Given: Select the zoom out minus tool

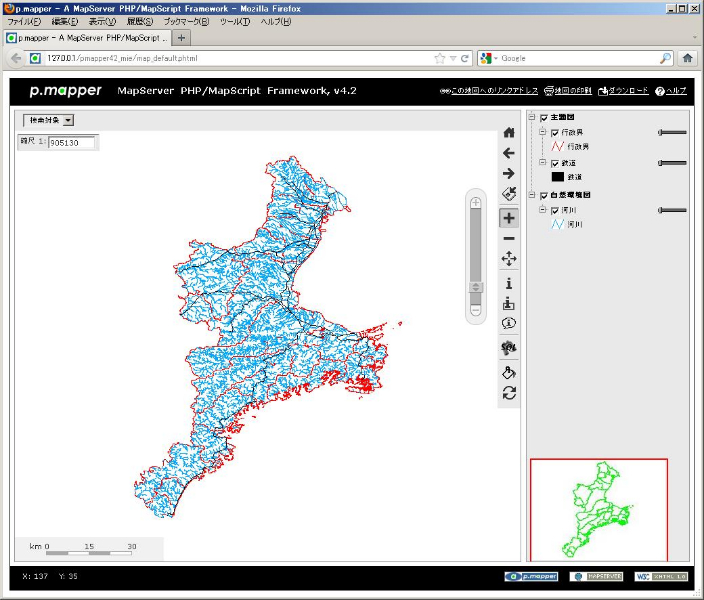Looking at the screenshot, I should 509,239.
